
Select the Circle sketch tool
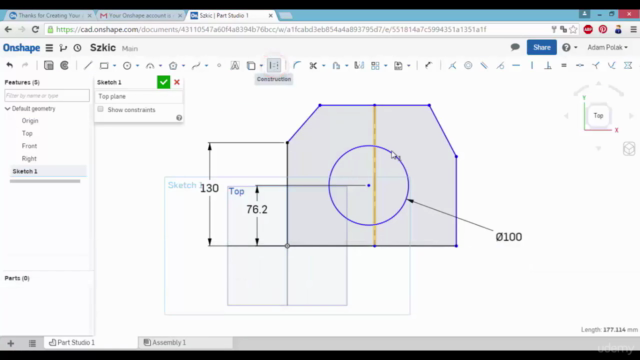click(127, 65)
